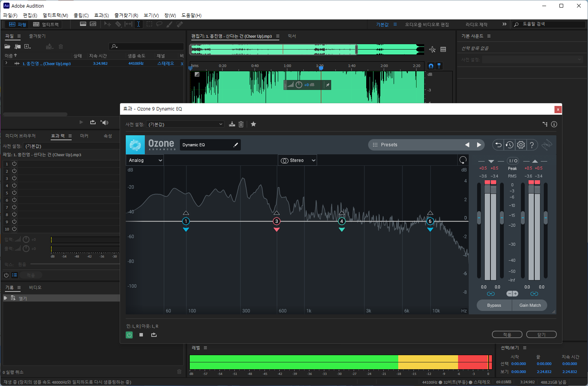This screenshot has width=588, height=386.
Task: Select the Paintbrush Selection tool
Action: 169,24
